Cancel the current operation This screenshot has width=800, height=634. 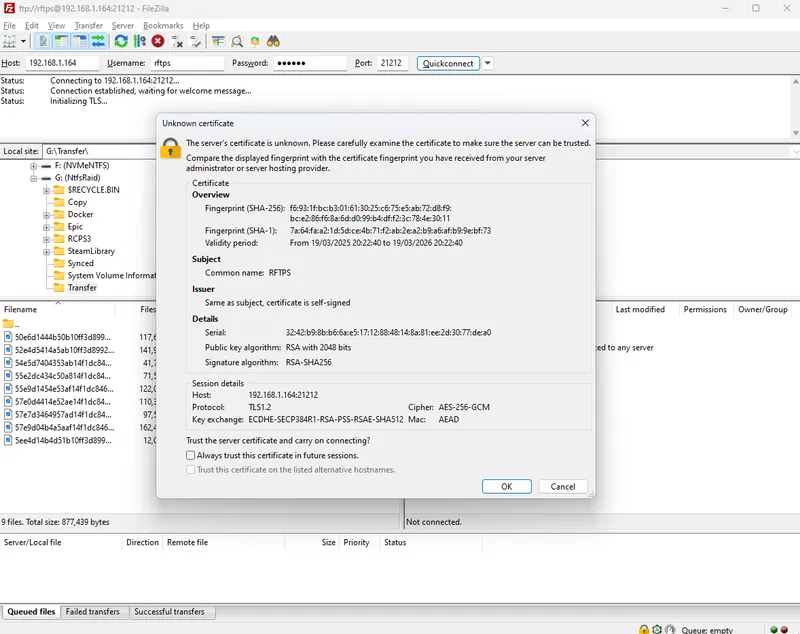157,41
